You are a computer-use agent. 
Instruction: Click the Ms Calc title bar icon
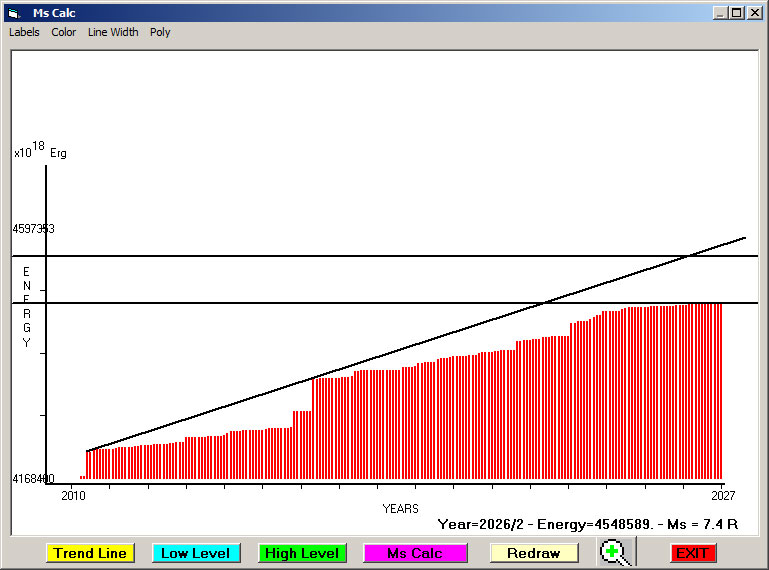pos(13,13)
